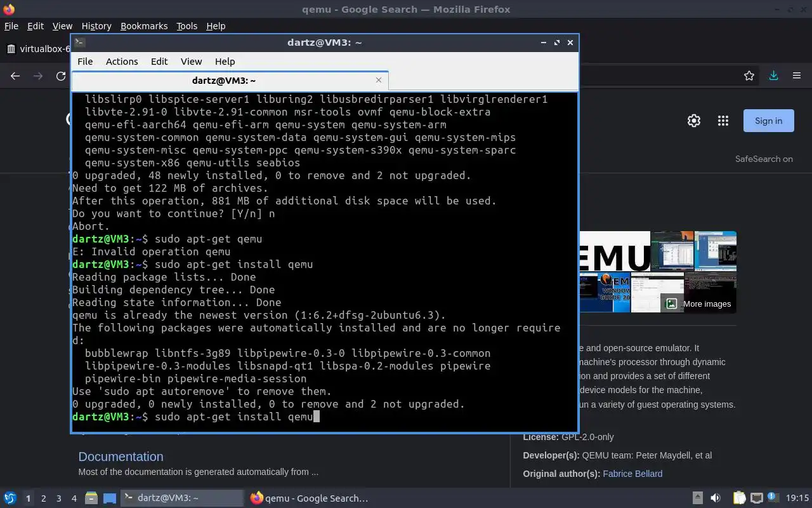Open the clipboard manager tray icon

[740, 498]
